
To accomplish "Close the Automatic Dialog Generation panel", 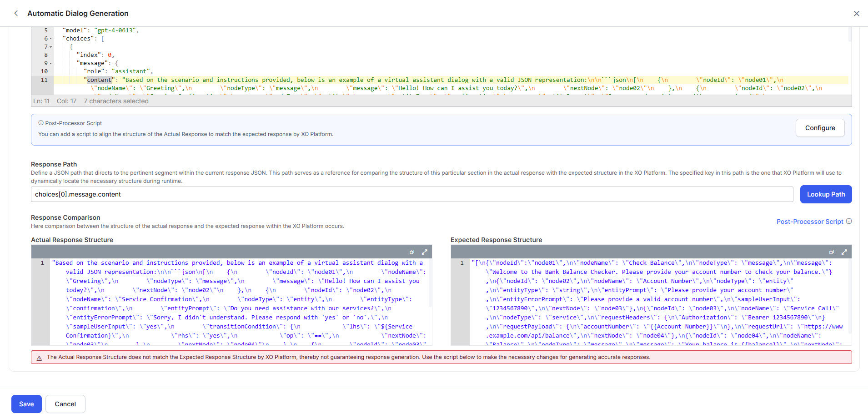I will (857, 14).
